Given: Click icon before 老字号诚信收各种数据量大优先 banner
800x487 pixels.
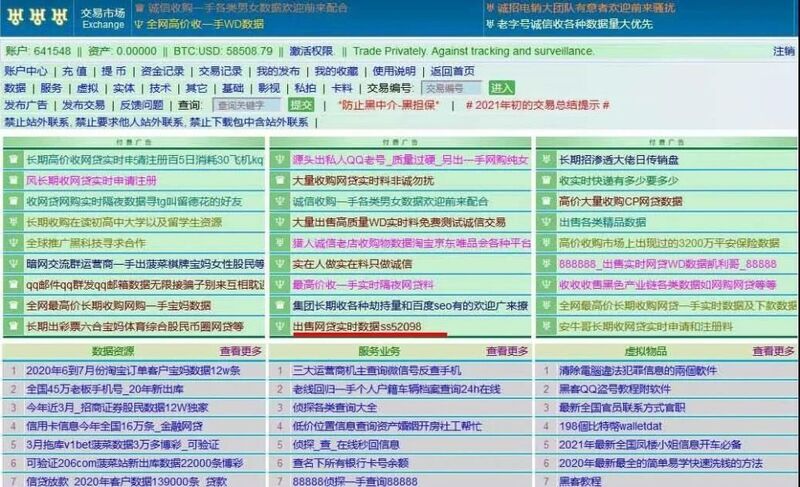Looking at the screenshot, I should (490, 23).
